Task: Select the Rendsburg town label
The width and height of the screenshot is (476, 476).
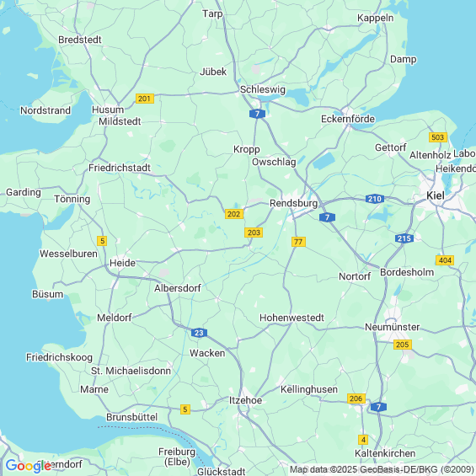Action: [x=293, y=203]
